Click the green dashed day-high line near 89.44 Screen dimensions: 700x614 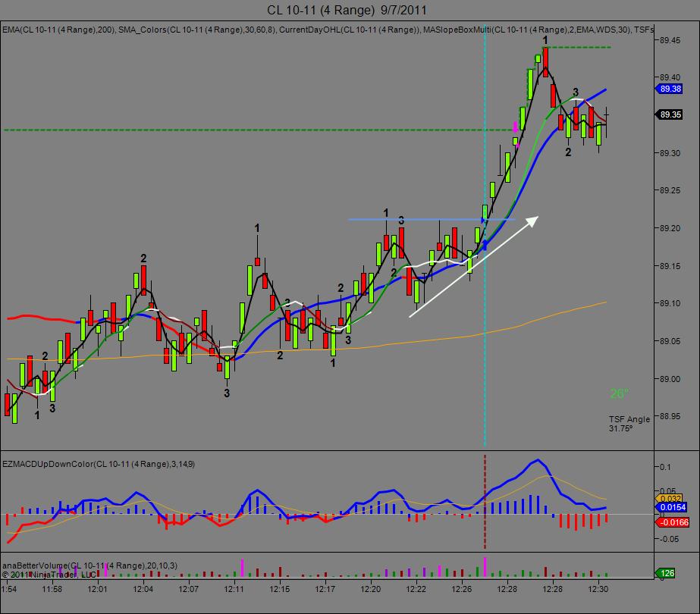click(x=576, y=47)
